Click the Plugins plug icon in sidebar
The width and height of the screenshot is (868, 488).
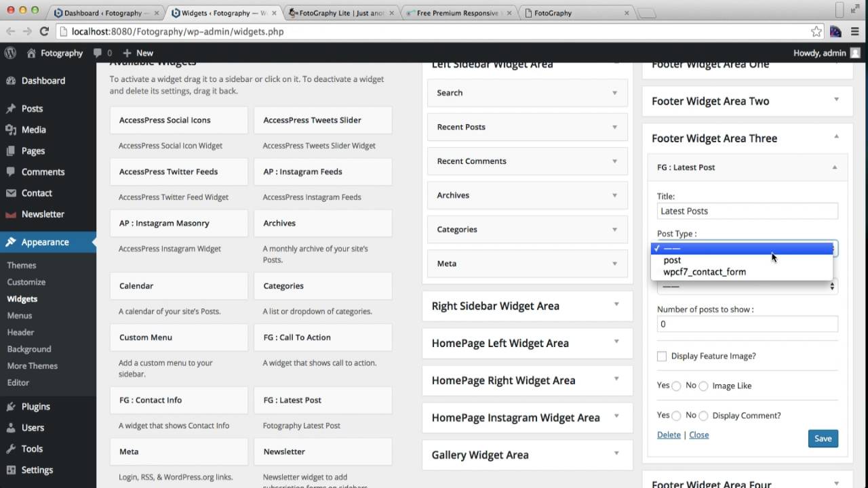click(11, 407)
